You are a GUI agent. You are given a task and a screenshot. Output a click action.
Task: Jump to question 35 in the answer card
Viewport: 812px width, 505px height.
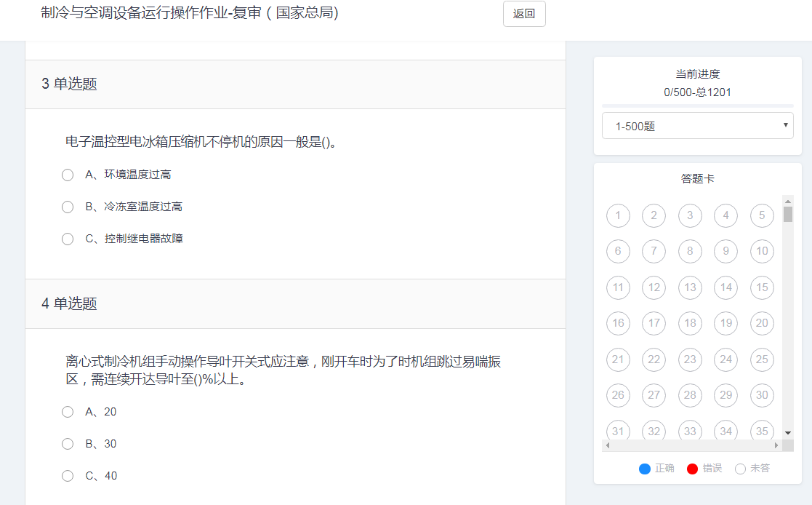762,432
